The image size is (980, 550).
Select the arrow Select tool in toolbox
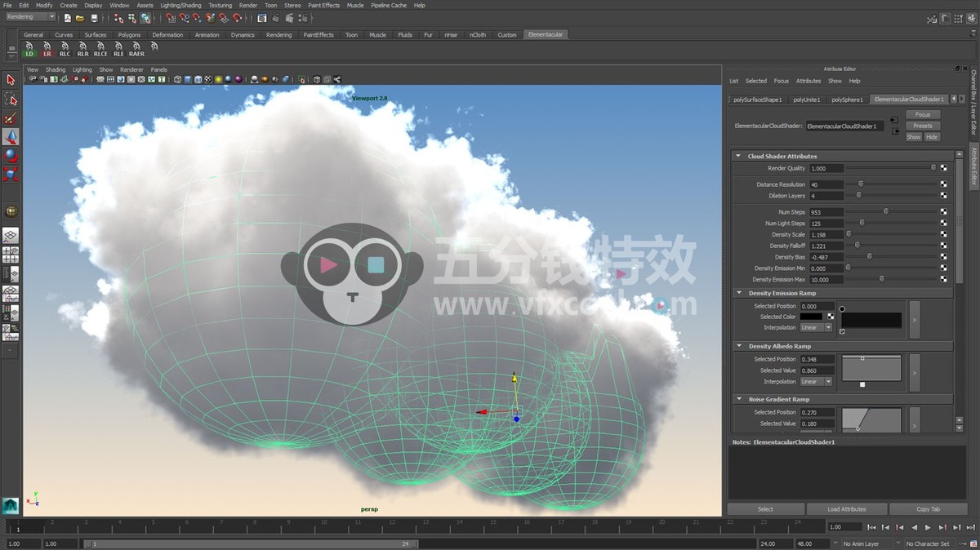[x=11, y=80]
